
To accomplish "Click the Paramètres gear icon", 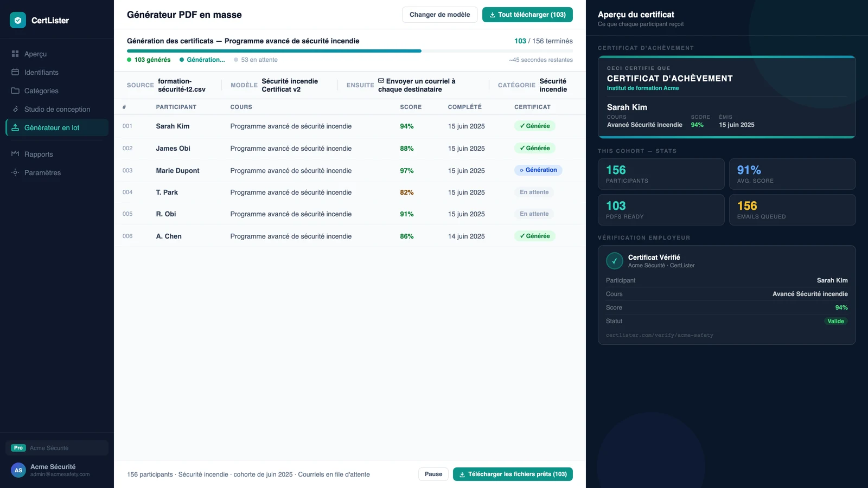I will click(x=15, y=172).
